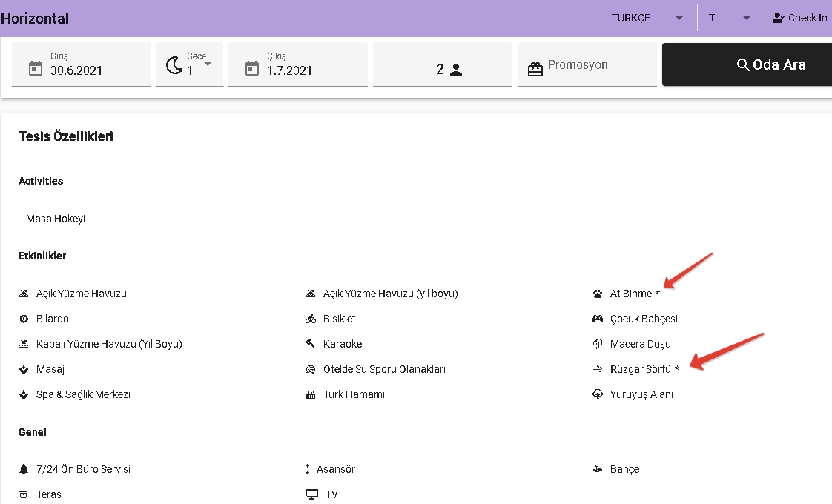Click the Check In link
This screenshot has width=832, height=504.
click(799, 18)
